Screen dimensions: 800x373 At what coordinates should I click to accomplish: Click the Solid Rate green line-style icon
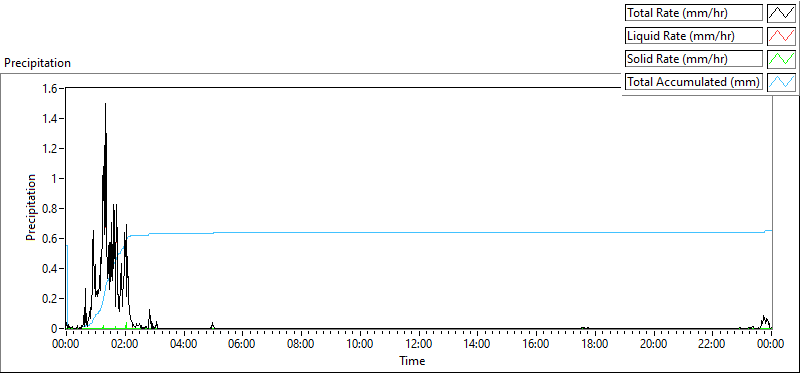point(781,59)
